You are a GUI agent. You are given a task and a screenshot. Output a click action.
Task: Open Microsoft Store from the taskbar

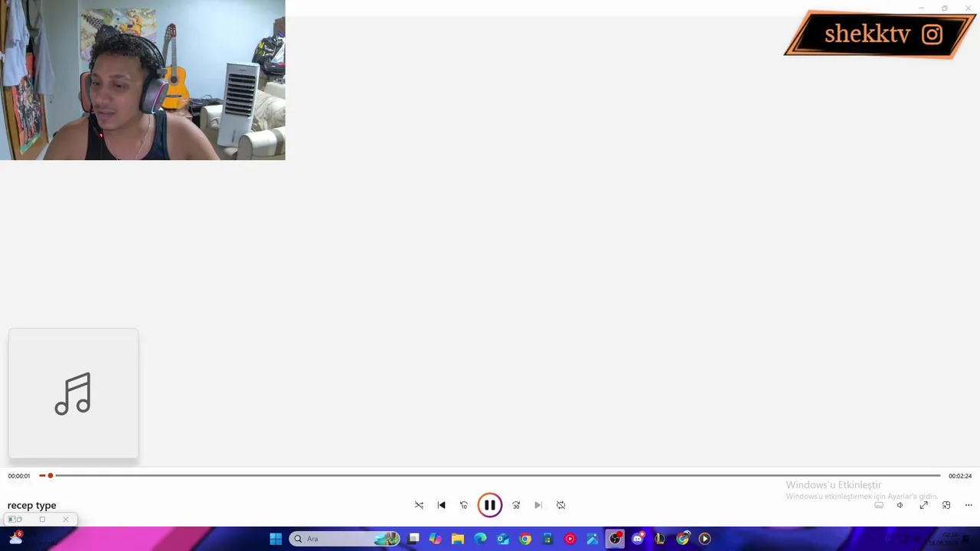point(547,539)
